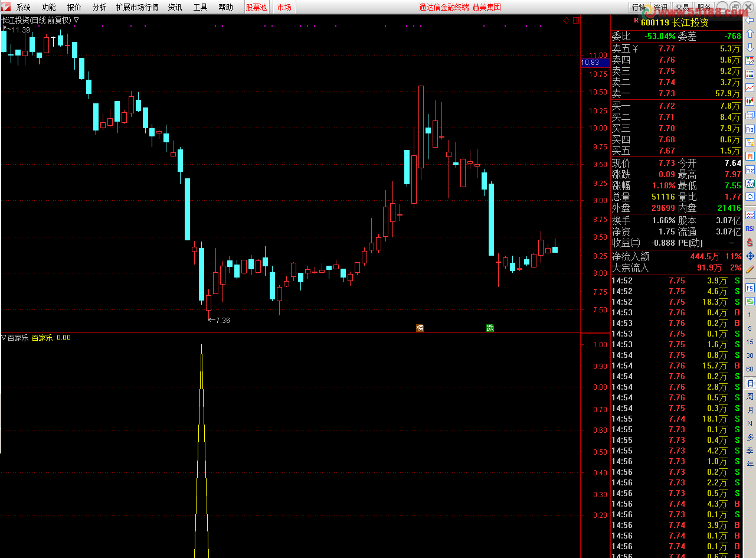The width and height of the screenshot is (756, 558).
Task: Open the 系统 menu
Action: point(24,7)
